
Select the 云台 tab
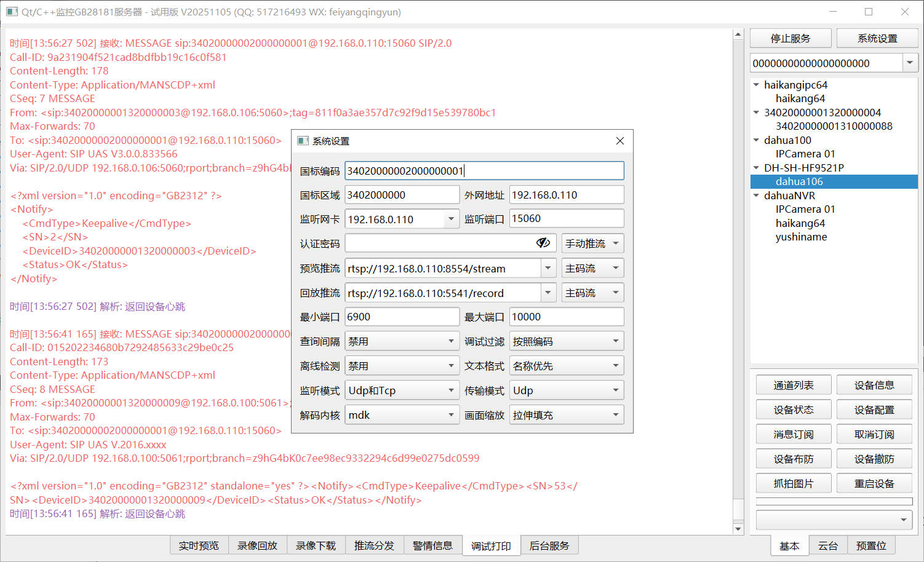(828, 545)
